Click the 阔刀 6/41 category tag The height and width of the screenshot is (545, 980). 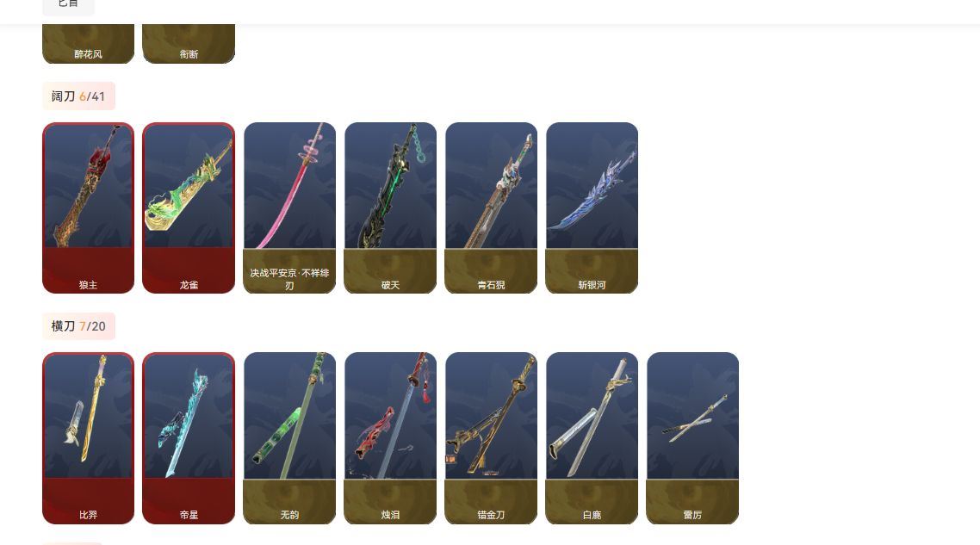[x=78, y=96]
